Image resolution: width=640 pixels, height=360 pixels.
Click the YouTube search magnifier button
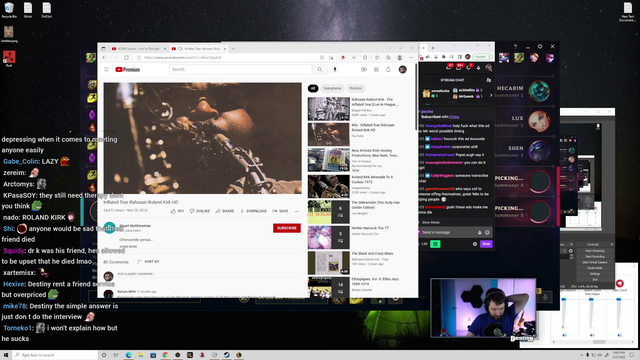pyautogui.click(x=320, y=69)
